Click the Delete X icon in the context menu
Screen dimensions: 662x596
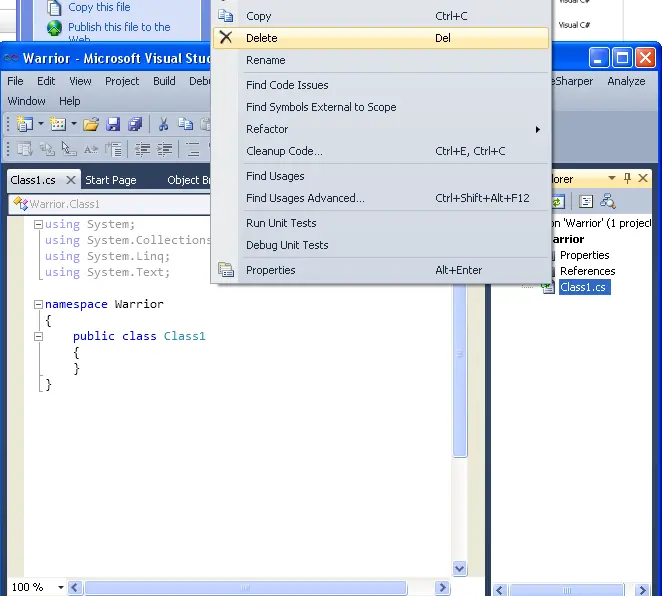(226, 38)
